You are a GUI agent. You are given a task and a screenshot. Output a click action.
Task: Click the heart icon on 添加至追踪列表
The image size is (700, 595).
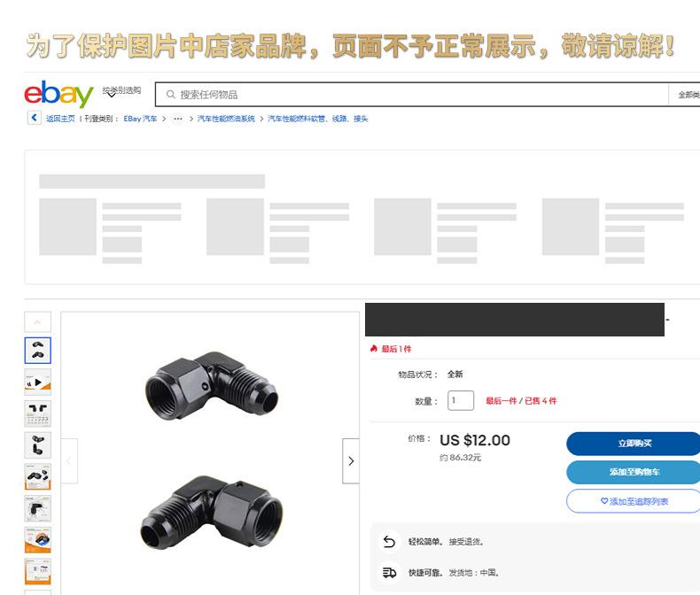click(604, 501)
